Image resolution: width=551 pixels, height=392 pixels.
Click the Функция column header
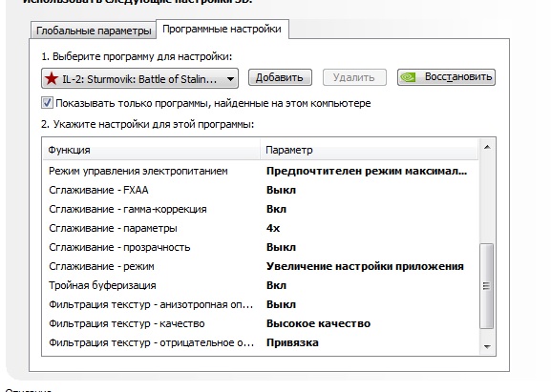(151, 150)
